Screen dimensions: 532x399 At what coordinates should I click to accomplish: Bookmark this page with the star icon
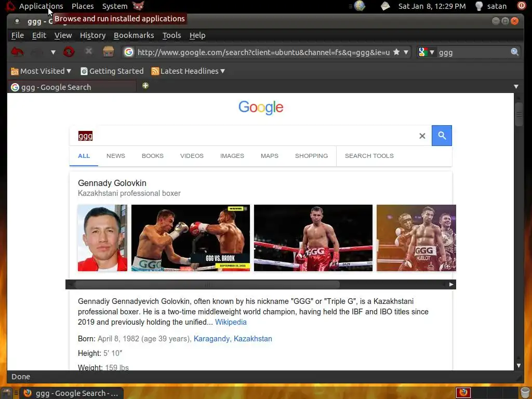396,52
